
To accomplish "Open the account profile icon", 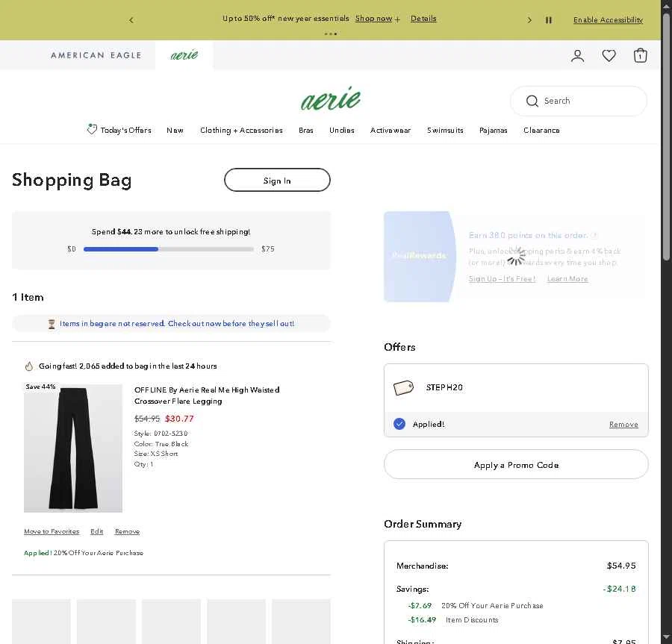I will pyautogui.click(x=577, y=56).
